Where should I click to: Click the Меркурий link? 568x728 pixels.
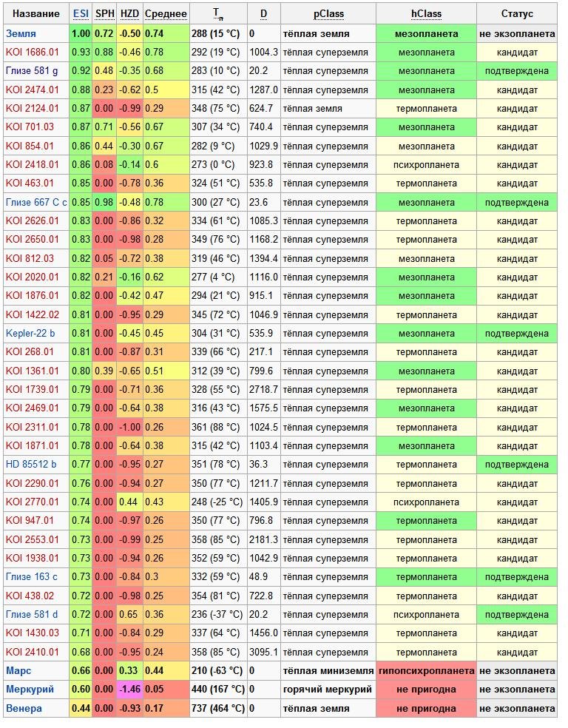30,689
